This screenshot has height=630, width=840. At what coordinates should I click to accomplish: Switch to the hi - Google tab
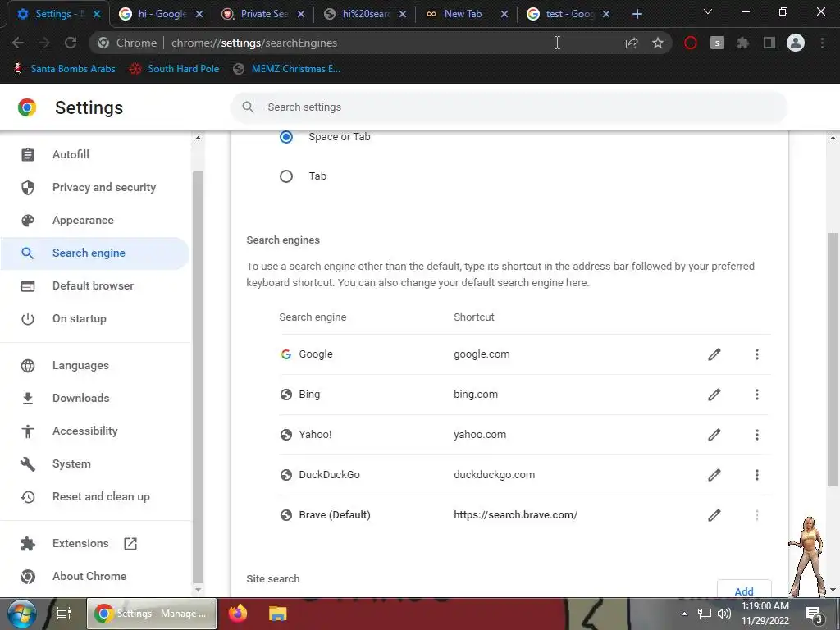160,14
